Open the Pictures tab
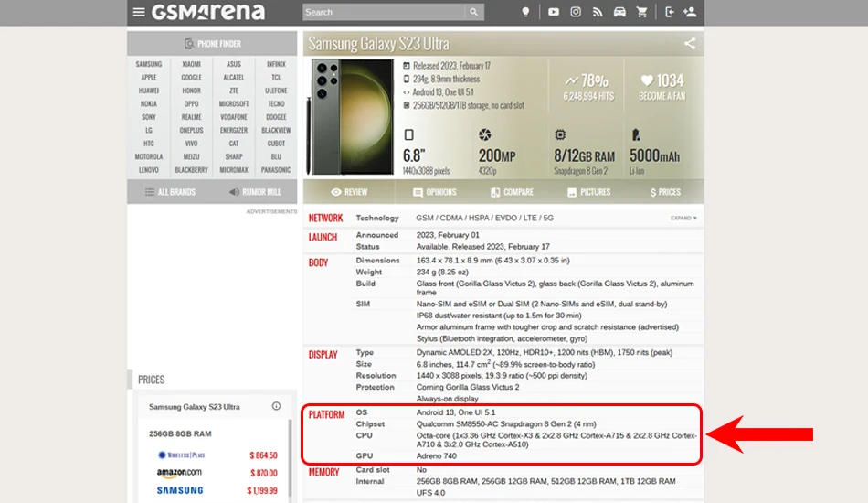The height and width of the screenshot is (503, 868). click(x=589, y=192)
